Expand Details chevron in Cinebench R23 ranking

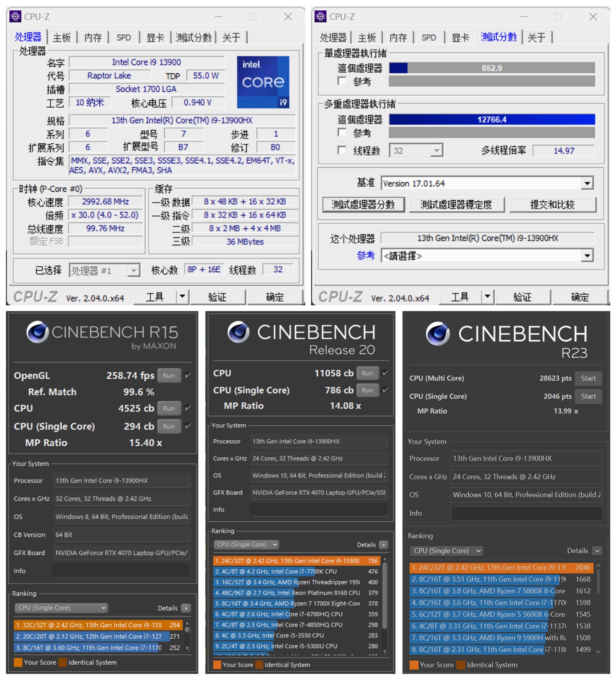(x=597, y=550)
